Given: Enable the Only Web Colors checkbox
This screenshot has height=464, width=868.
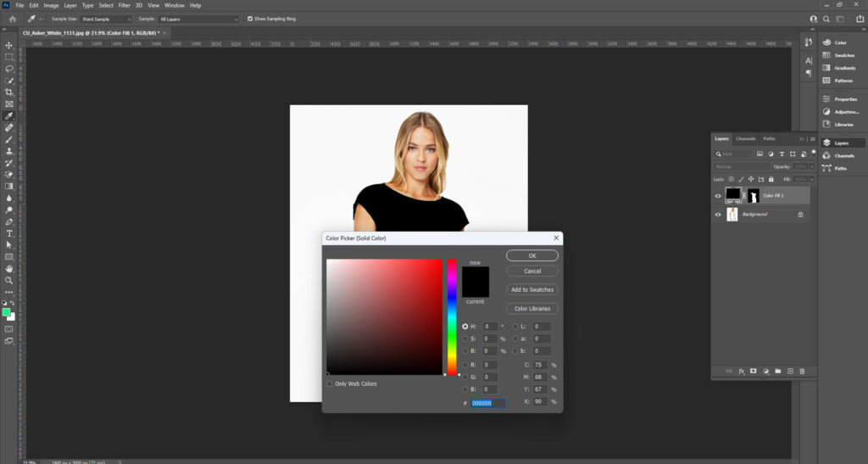Looking at the screenshot, I should point(330,383).
